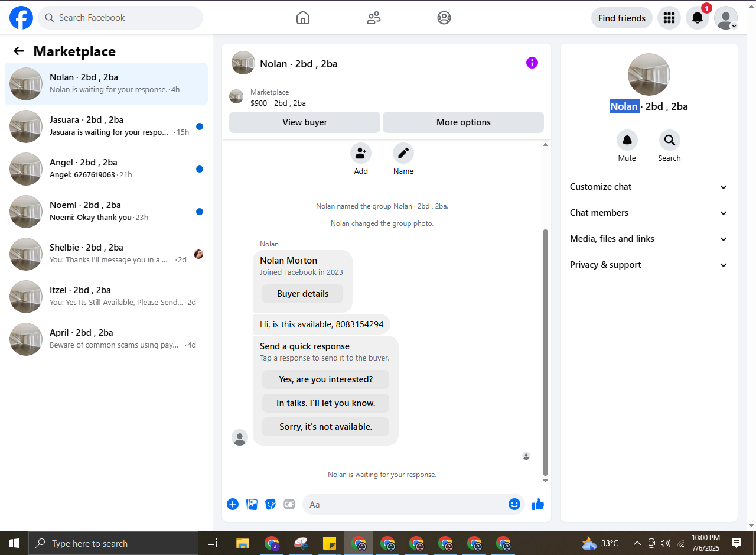Choose a GIF with GIF icon

click(x=289, y=504)
